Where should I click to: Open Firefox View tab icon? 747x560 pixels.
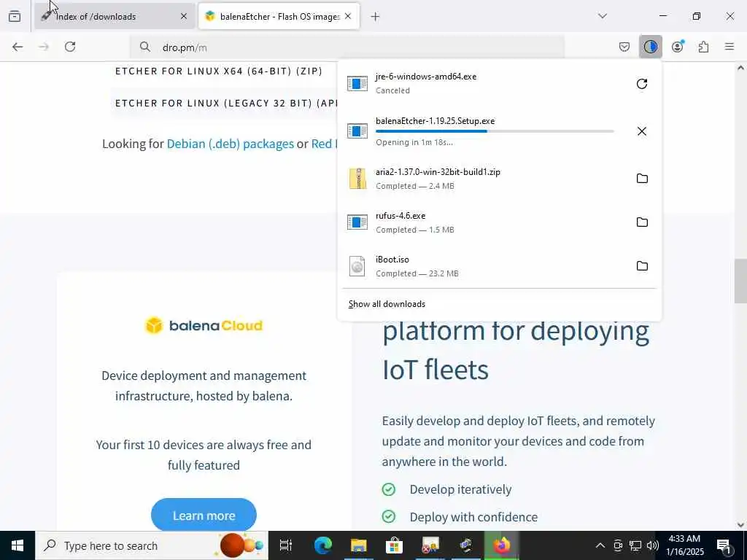(x=15, y=17)
